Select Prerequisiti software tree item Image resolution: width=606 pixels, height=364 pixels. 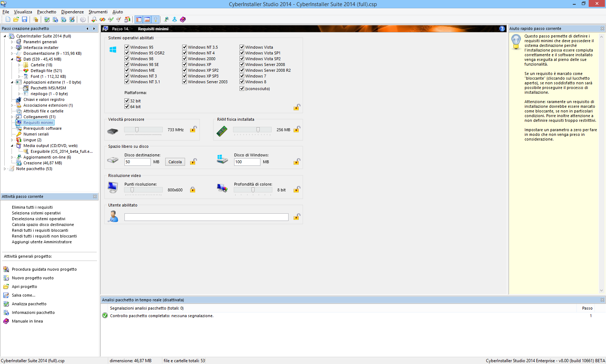click(x=43, y=128)
